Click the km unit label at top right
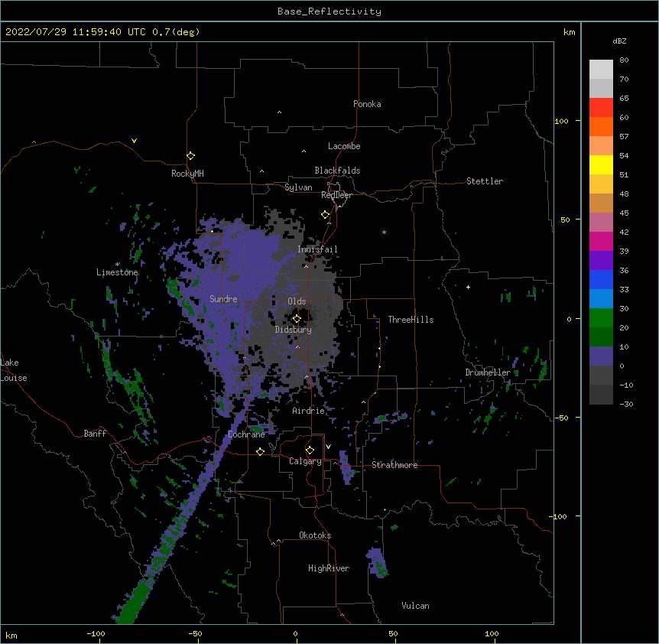 570,32
